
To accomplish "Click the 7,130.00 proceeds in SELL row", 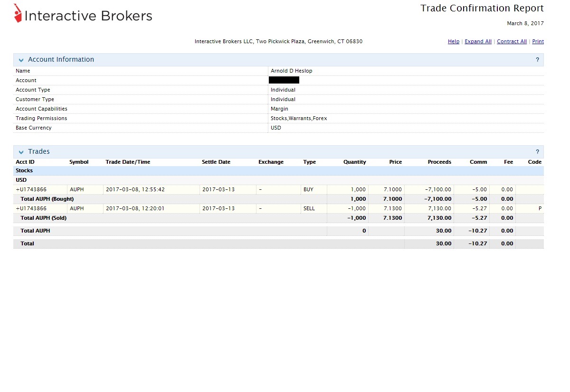I will tap(439, 208).
